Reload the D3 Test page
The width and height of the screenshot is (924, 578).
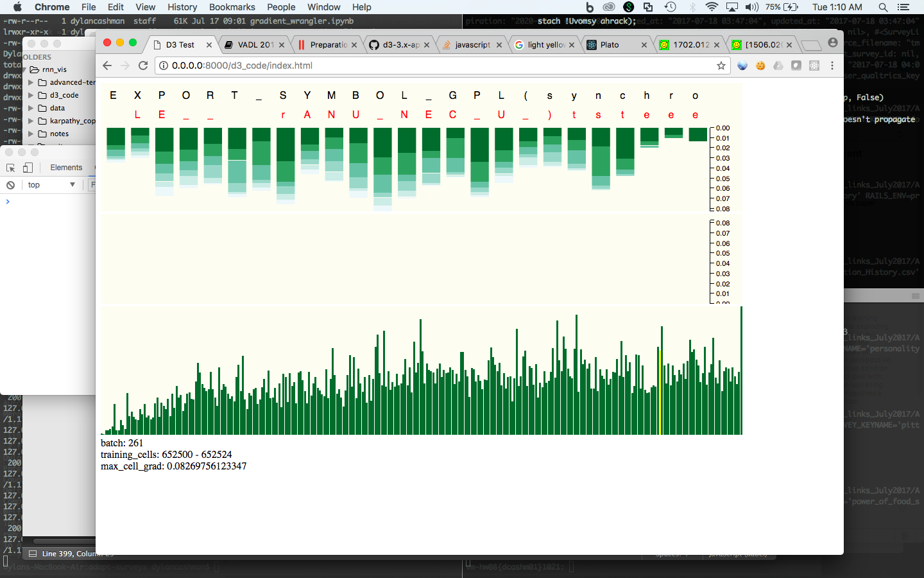pyautogui.click(x=143, y=66)
